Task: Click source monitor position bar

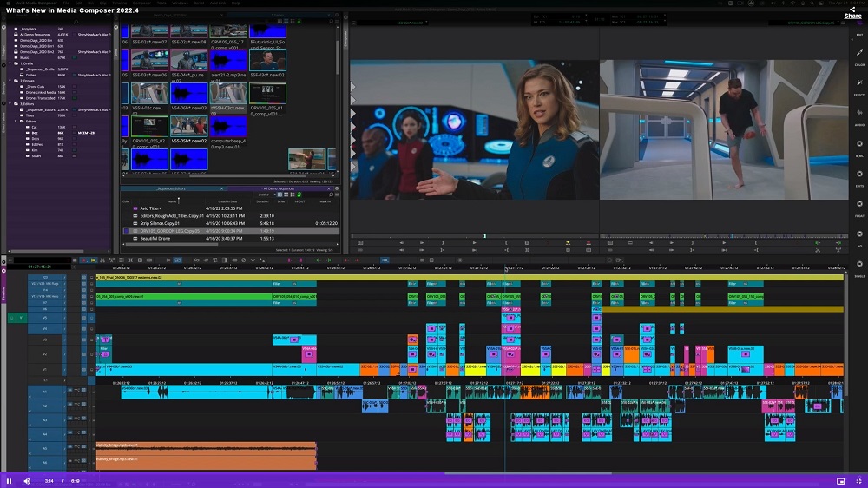Action: coord(474,236)
